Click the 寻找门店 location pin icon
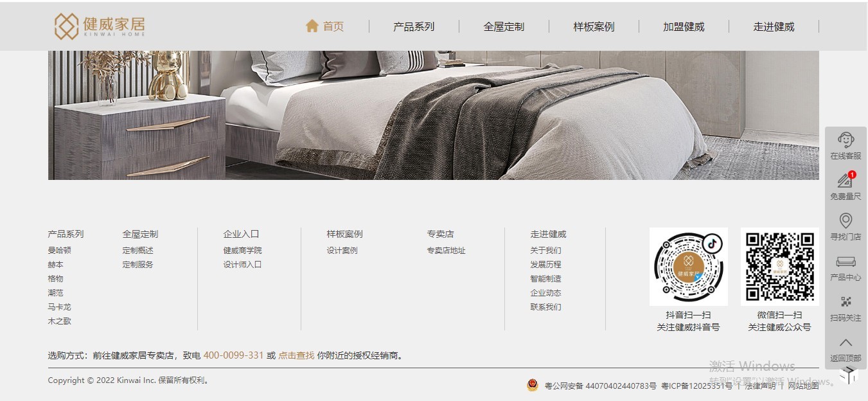 coord(846,220)
